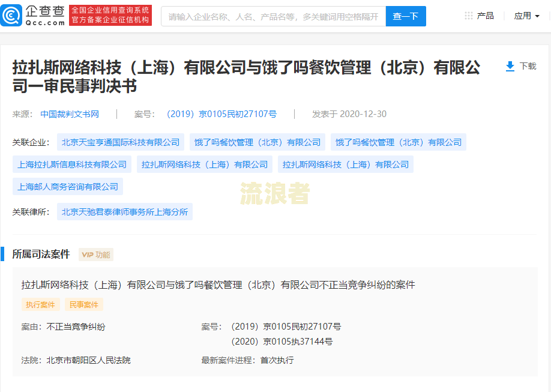Select publish date 发表于 2020-12-30
Viewport: 551px width, 392px height.
349,114
